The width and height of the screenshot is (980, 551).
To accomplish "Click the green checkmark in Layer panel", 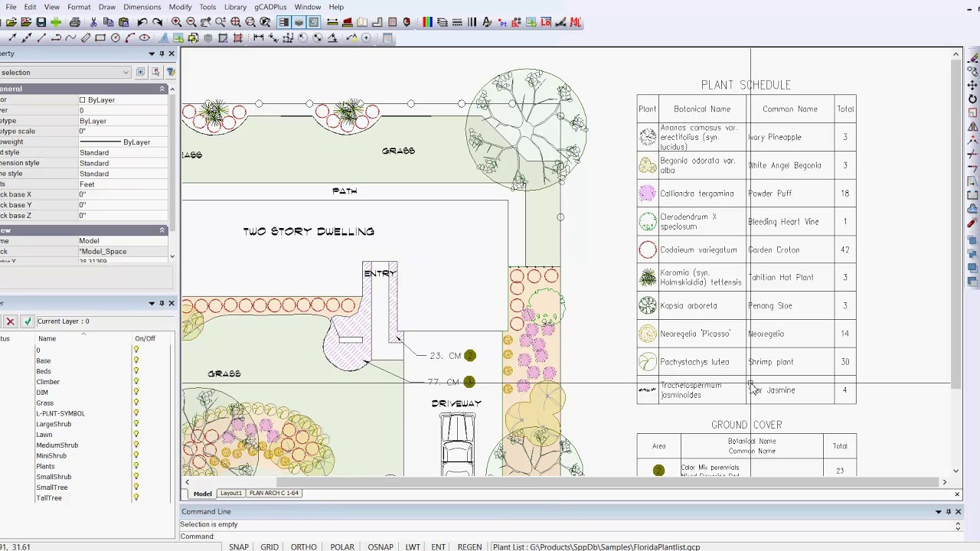I will click(x=28, y=321).
